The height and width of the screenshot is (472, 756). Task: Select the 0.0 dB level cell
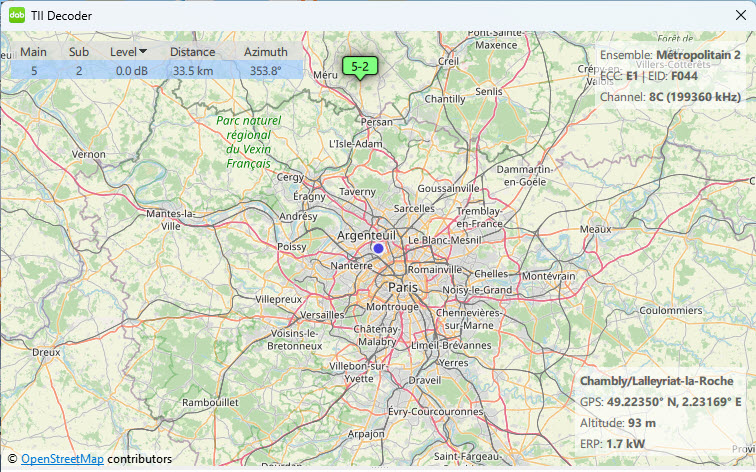pos(132,71)
